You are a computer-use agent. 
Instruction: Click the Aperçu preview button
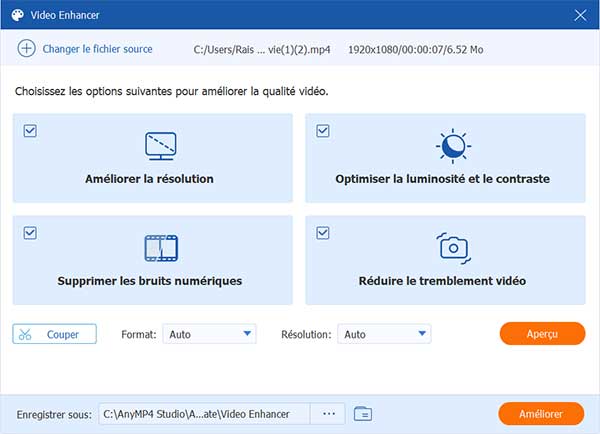(542, 334)
